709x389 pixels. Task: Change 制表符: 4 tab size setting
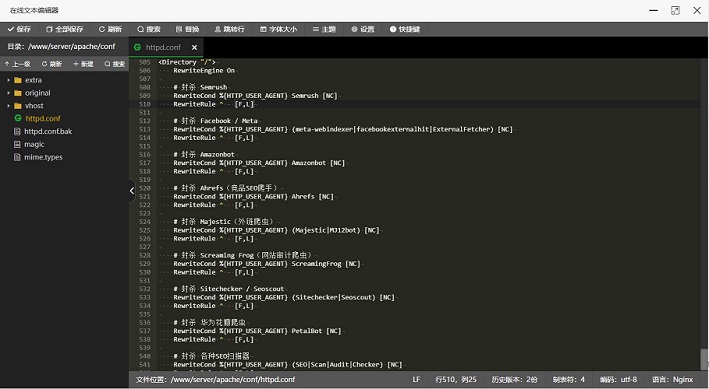coord(569,380)
